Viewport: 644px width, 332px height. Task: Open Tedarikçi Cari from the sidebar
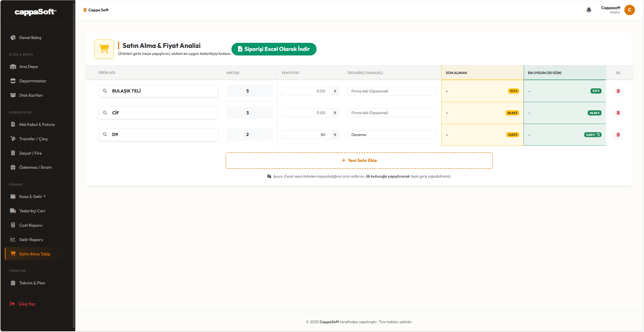click(x=32, y=211)
